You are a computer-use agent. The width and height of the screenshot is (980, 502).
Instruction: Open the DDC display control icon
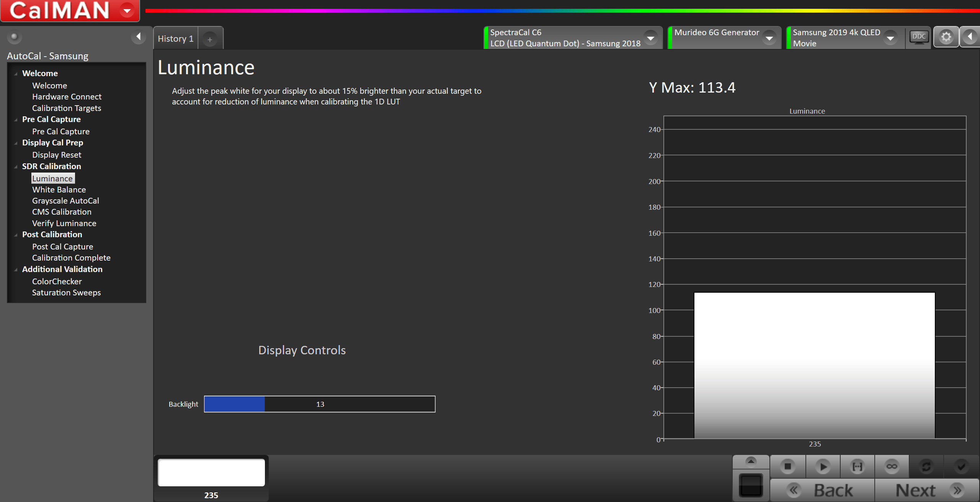(x=919, y=37)
